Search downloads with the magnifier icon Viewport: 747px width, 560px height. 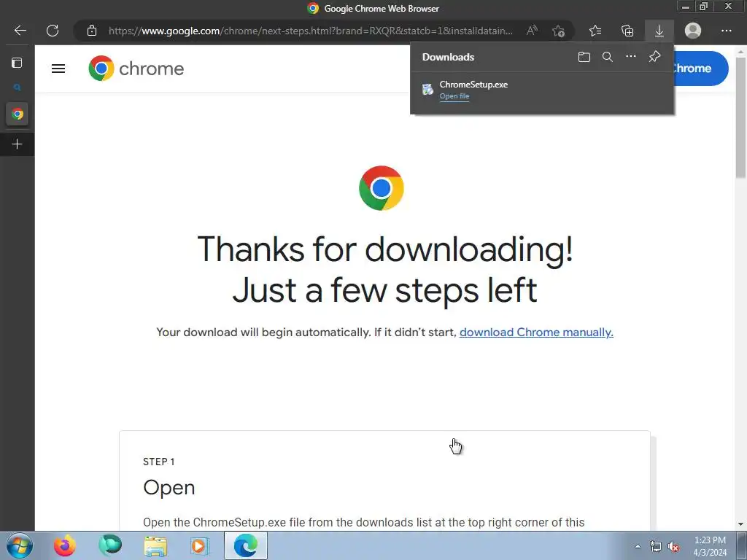coord(608,57)
